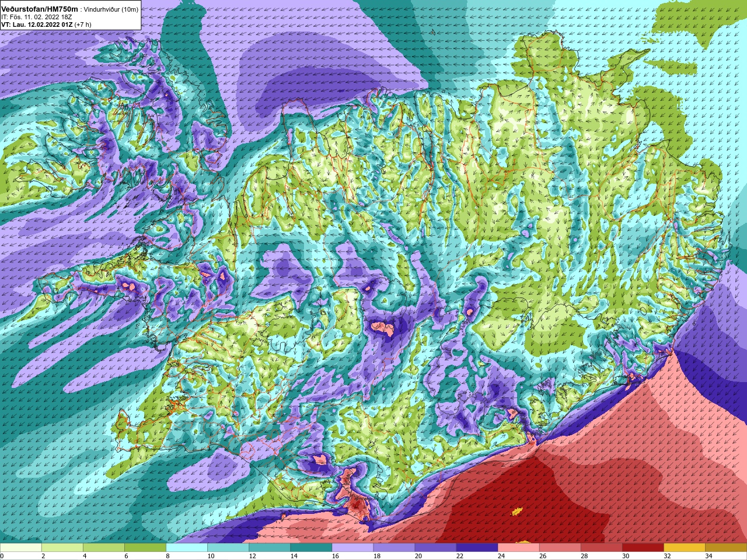This screenshot has height=560, width=747.
Task: Select the light yellow-green 2–4 legend swatch
Action: (62, 548)
